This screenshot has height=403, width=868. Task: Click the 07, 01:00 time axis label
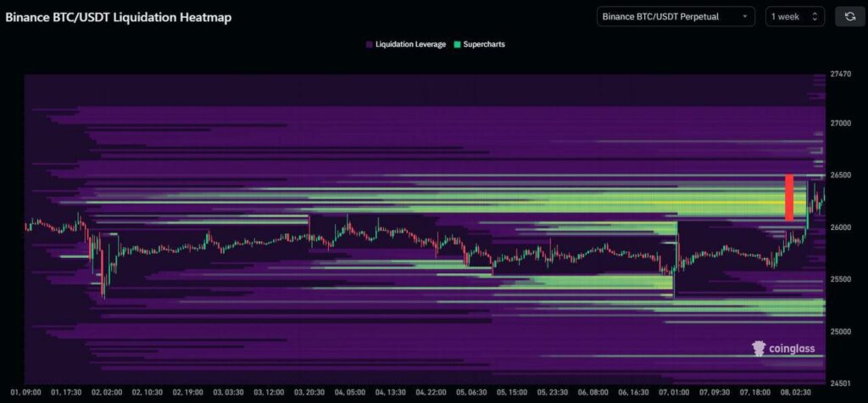coord(674,393)
